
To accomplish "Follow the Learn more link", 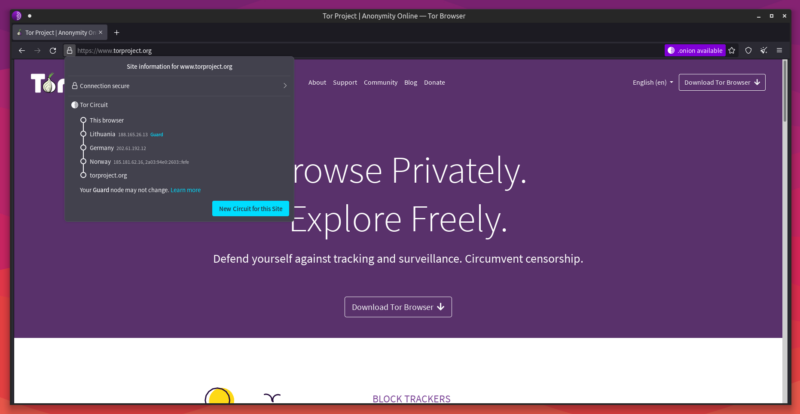I will (186, 190).
